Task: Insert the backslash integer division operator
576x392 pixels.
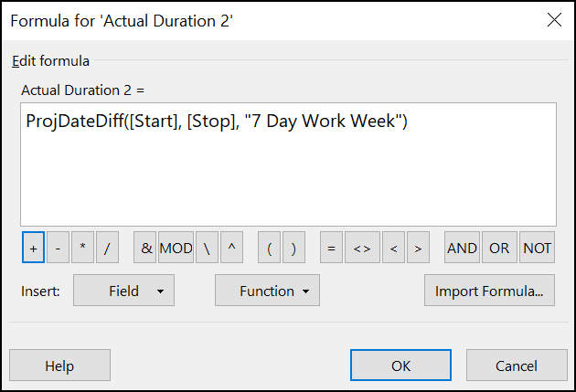Action: [x=208, y=248]
